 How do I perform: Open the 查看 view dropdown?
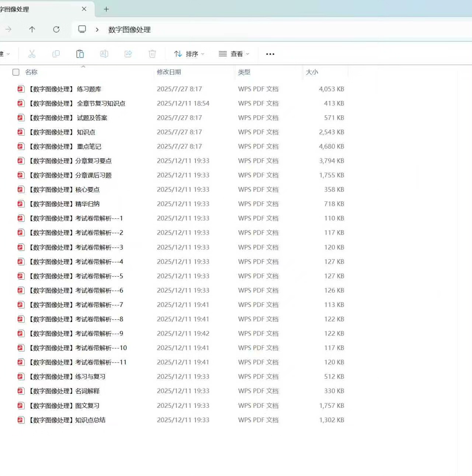coord(234,54)
